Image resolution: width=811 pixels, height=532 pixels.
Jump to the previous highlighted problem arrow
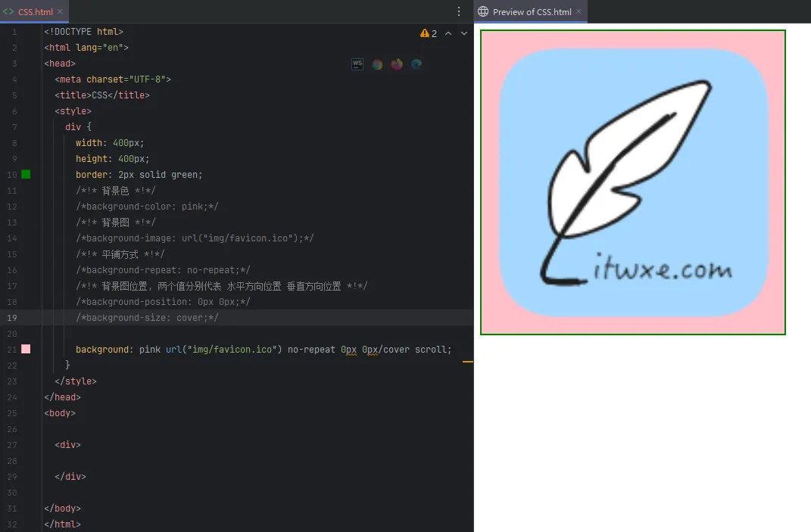coord(448,33)
